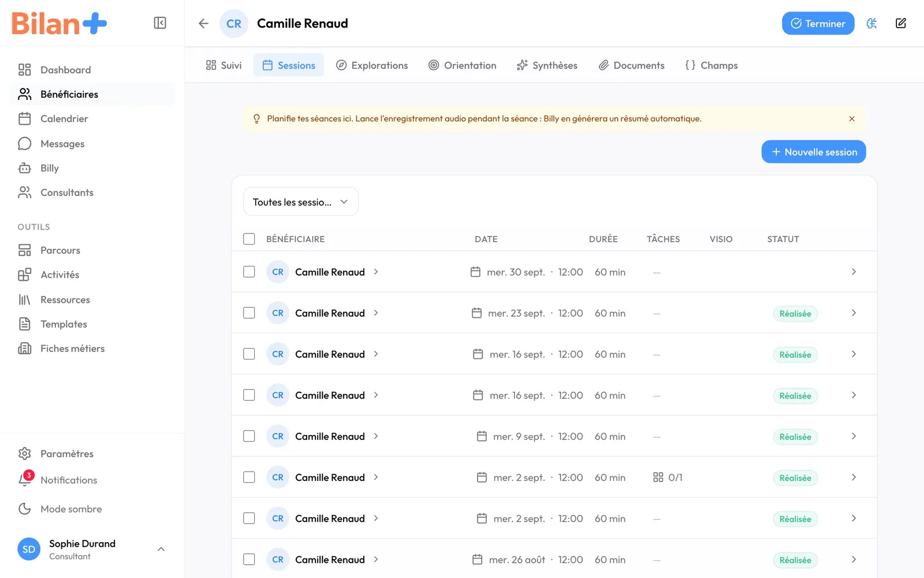Screen dimensions: 924x578
Task: Expand the Sophie Durand user menu
Action: coord(92,549)
